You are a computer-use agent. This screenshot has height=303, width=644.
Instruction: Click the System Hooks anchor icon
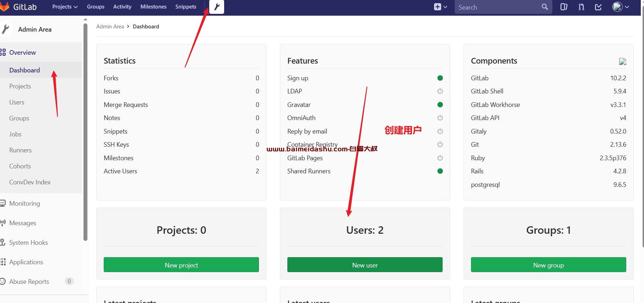click(x=3, y=243)
